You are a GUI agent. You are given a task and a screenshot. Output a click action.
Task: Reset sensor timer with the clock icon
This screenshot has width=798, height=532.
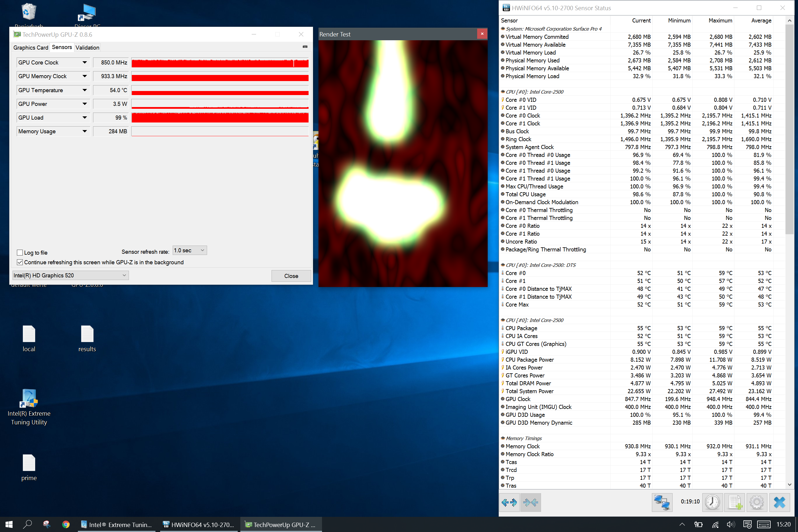(712, 503)
